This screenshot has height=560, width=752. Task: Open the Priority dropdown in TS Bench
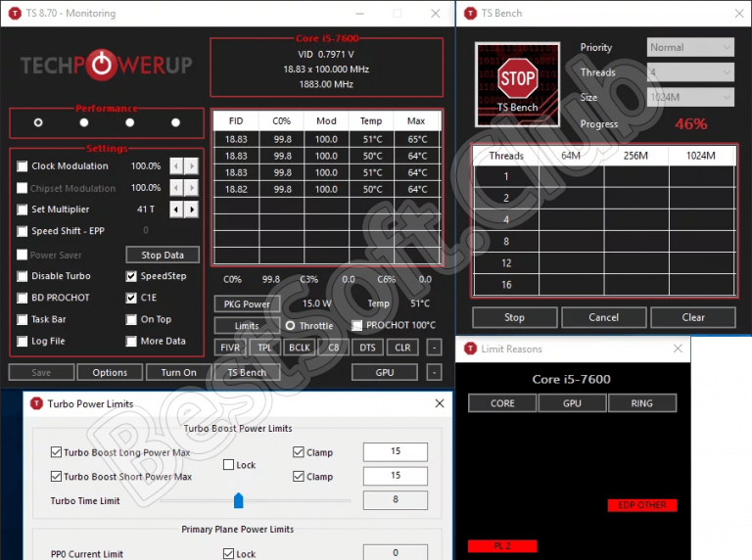(x=690, y=47)
